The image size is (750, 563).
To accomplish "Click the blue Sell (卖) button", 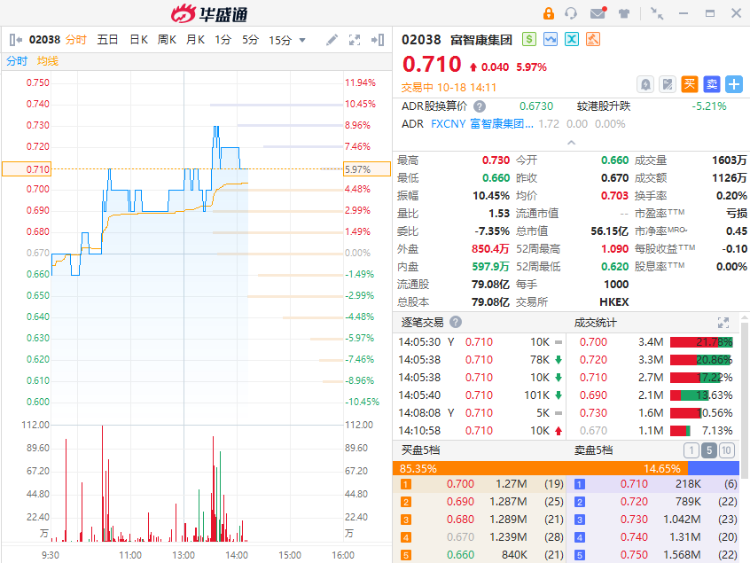I will (x=711, y=84).
